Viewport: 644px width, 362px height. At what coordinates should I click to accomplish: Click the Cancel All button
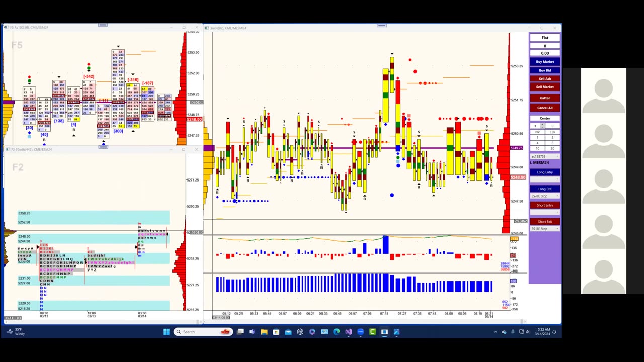[545, 108]
